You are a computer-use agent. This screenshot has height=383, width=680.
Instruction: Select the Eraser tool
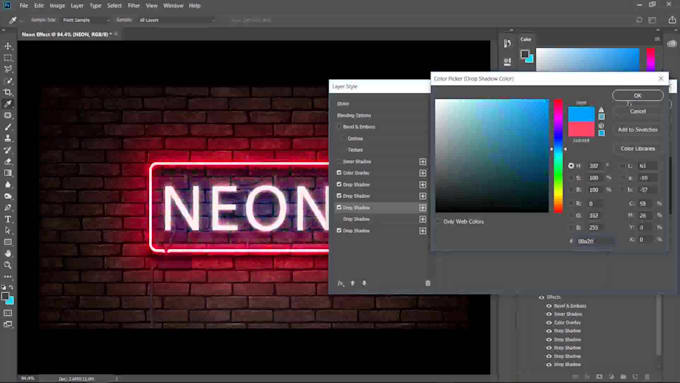pos(8,161)
